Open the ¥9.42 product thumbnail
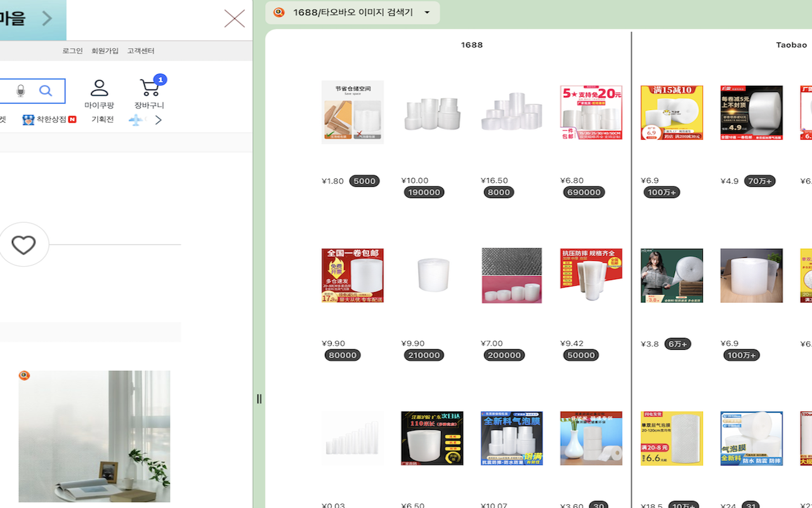The width and height of the screenshot is (812, 508). point(591,276)
